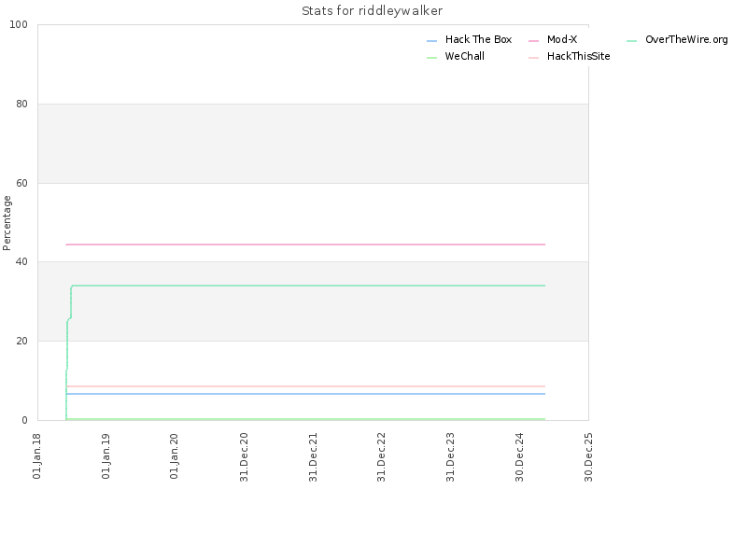Click the 31.Dec.21 x-axis tick label
The height and width of the screenshot is (560, 747).
313,457
